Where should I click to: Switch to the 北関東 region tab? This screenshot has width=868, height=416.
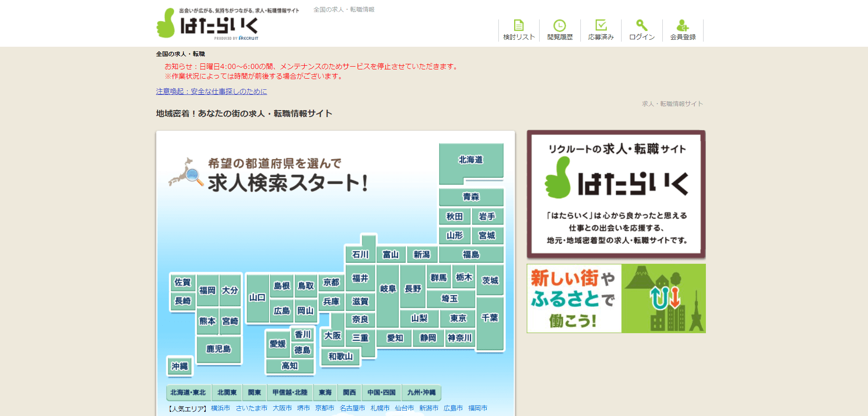pos(227,392)
